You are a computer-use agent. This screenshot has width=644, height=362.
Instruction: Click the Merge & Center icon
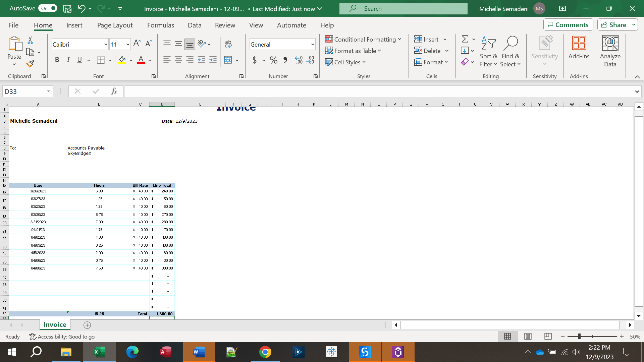pos(228,60)
